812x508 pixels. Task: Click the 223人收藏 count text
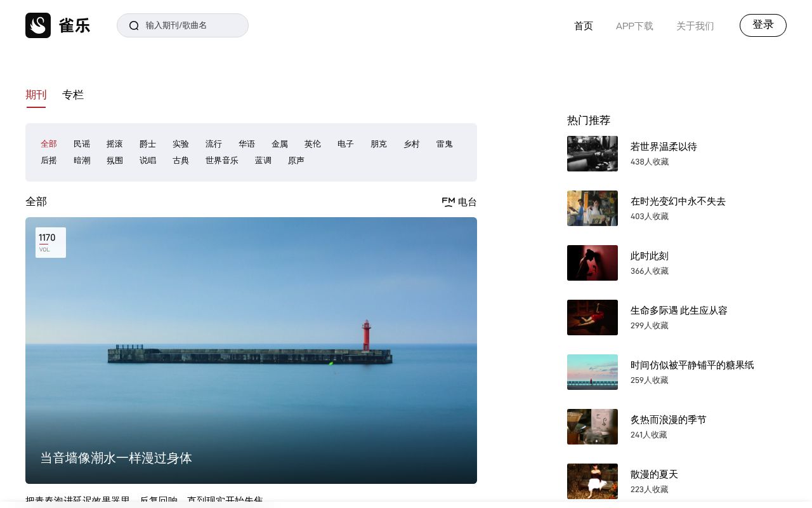click(x=650, y=490)
